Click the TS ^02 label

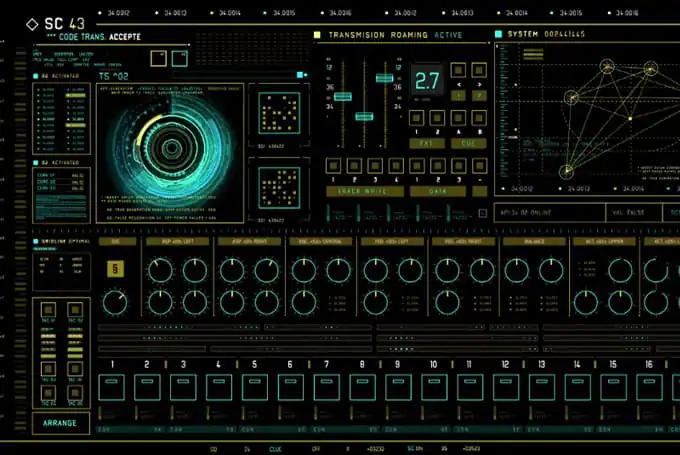(114, 77)
